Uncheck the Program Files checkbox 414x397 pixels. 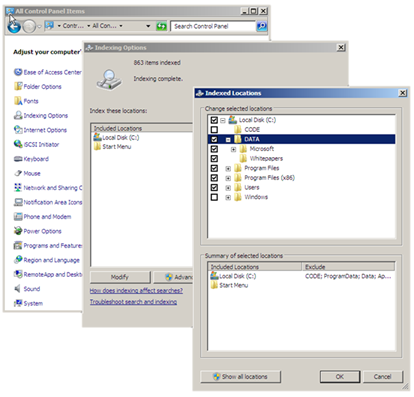(x=214, y=168)
